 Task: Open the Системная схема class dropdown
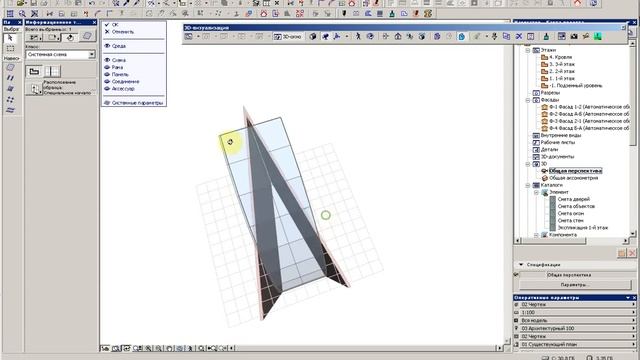[x=92, y=54]
